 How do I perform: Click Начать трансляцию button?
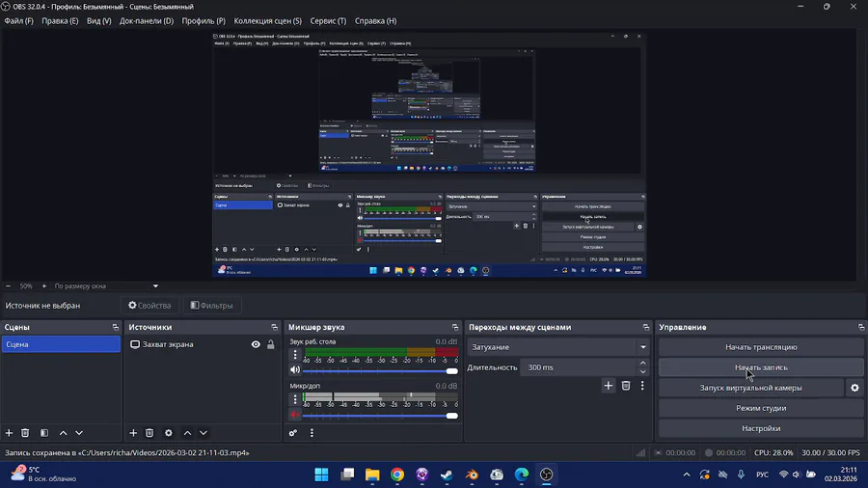click(x=761, y=347)
